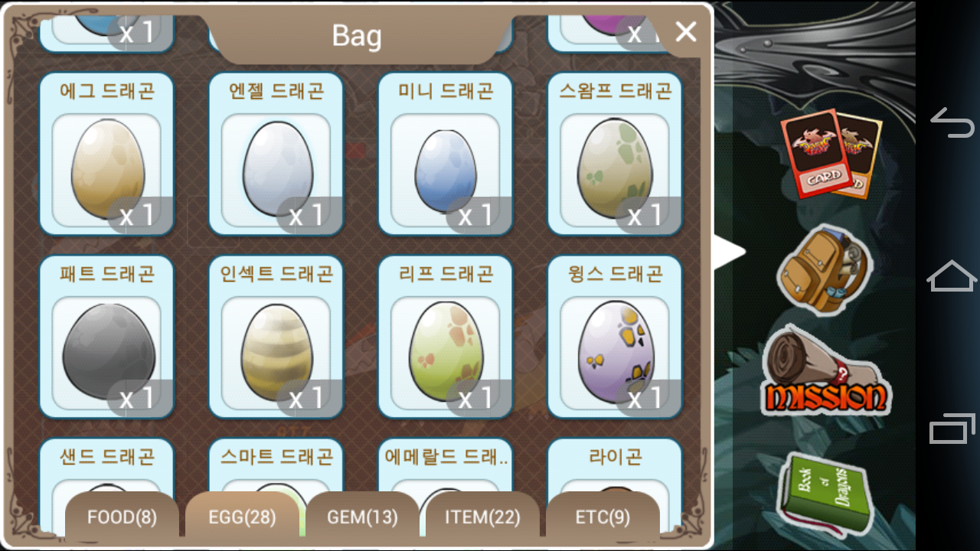Tap the Android home icon
The height and width of the screenshot is (551, 980).
point(952,275)
